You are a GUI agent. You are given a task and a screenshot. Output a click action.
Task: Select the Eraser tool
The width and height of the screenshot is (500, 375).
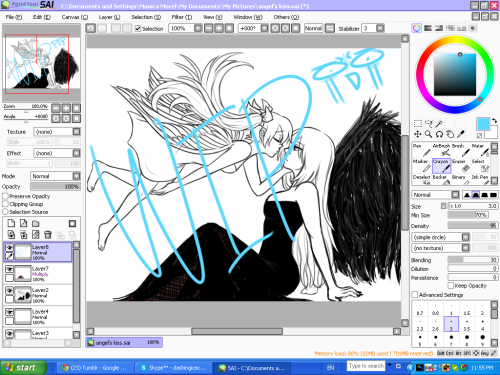461,166
